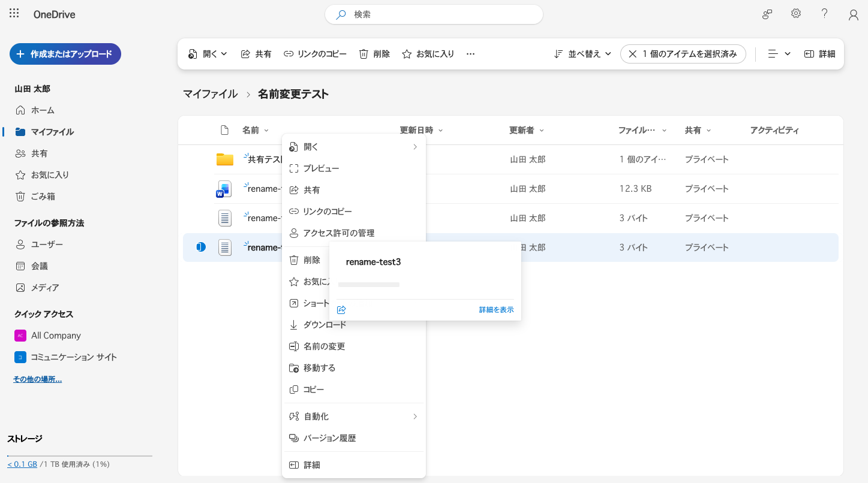Click お気に入り in the top toolbar
The height and width of the screenshot is (483, 868).
428,54
